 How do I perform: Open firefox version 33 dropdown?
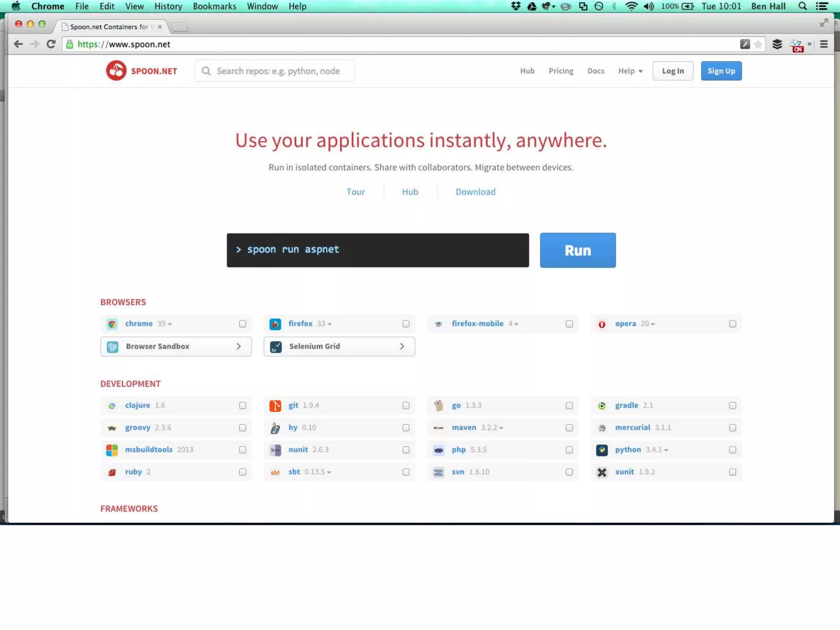click(x=324, y=324)
